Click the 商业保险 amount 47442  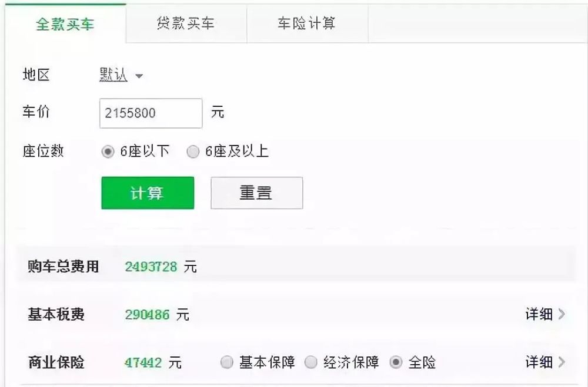(143, 363)
